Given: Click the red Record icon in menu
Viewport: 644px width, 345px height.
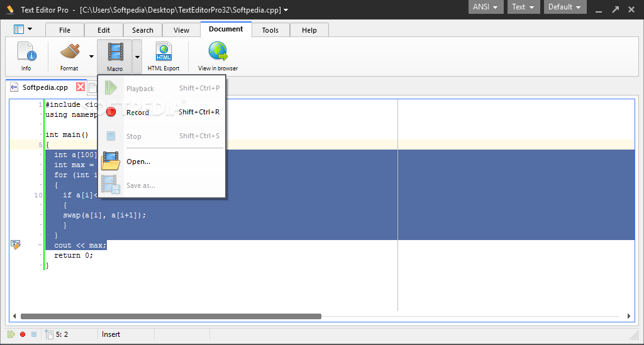Looking at the screenshot, I should (111, 112).
